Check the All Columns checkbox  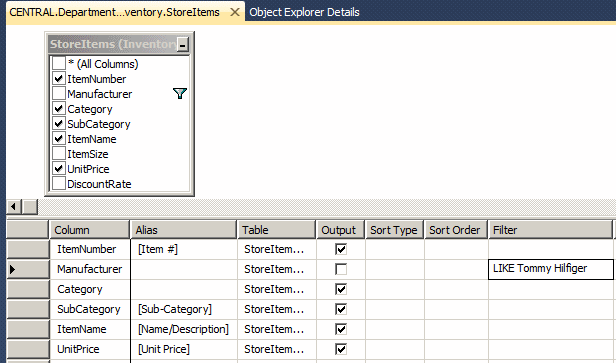click(59, 63)
